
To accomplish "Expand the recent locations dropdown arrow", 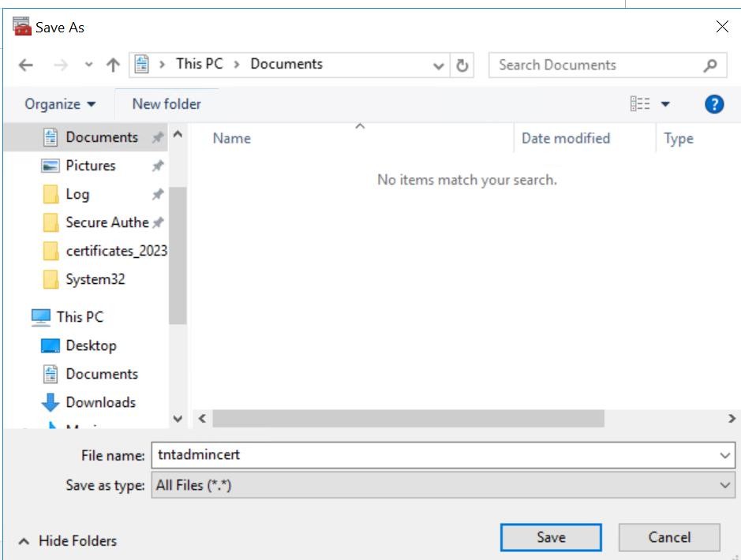I will click(88, 65).
